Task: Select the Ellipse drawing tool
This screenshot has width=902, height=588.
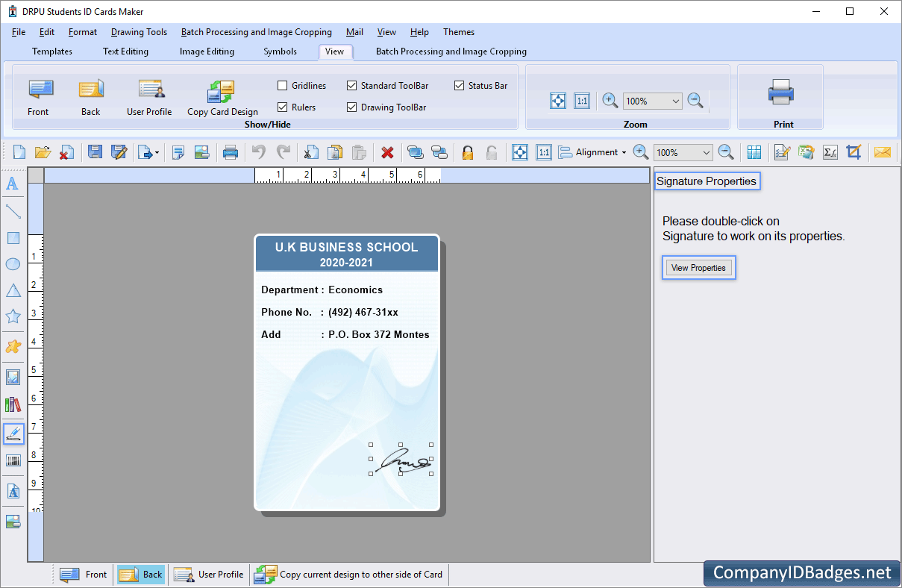Action: [13, 263]
